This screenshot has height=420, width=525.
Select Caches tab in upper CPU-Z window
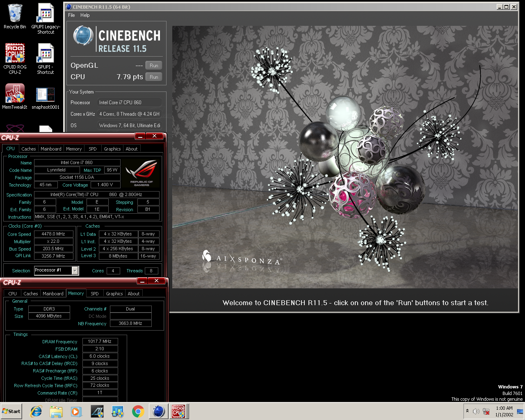(x=29, y=149)
